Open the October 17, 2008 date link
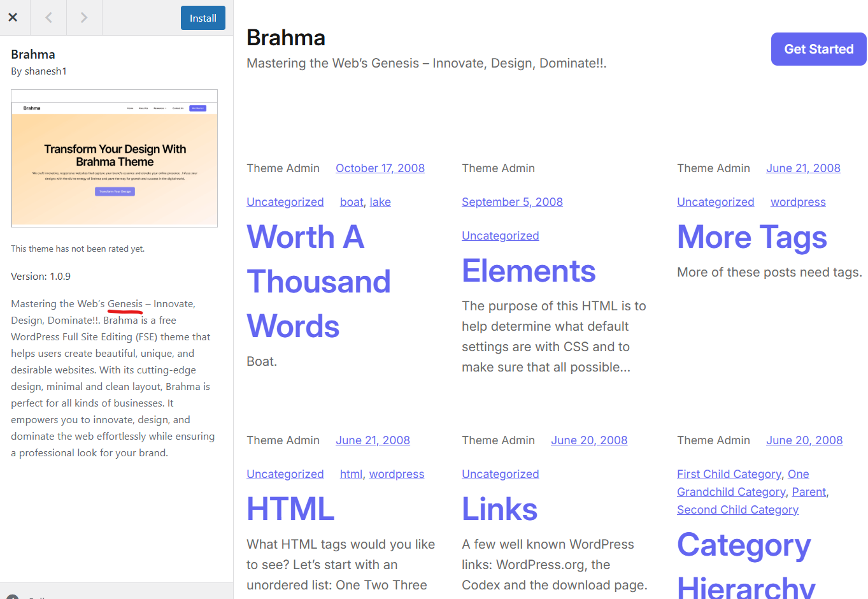This screenshot has height=599, width=868. pos(380,168)
